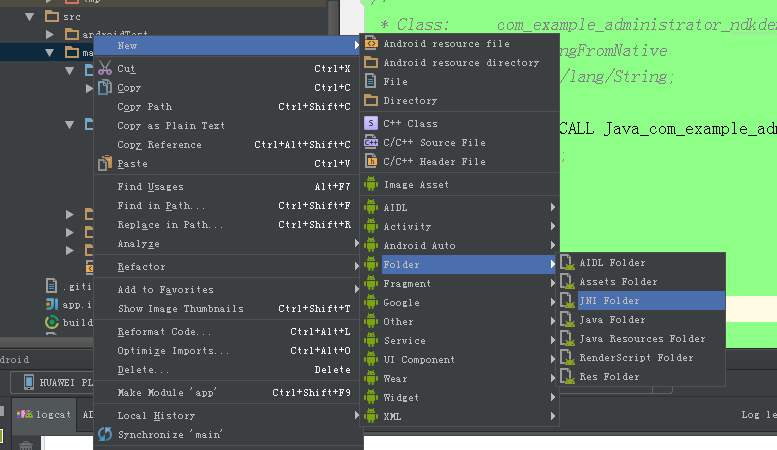Click the C/C++ Source File icon
Screen dimensions: 777x450
coord(371,142)
